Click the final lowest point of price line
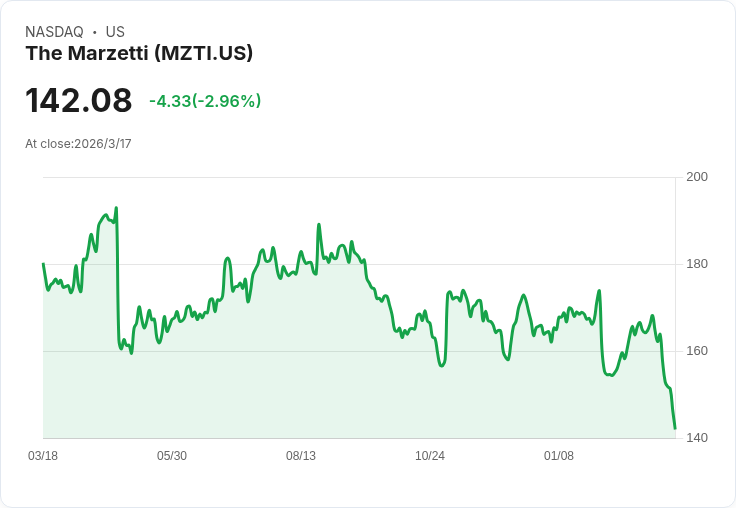736x508 pixels. [x=675, y=428]
